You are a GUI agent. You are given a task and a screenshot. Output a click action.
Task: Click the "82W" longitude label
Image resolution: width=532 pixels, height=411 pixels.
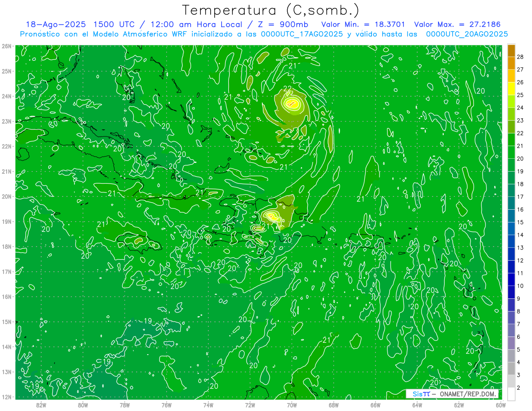pyautogui.click(x=41, y=405)
